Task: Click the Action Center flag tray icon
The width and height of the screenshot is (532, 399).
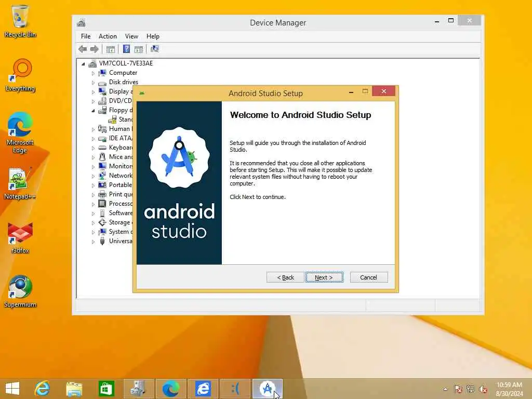Action: [x=458, y=389]
